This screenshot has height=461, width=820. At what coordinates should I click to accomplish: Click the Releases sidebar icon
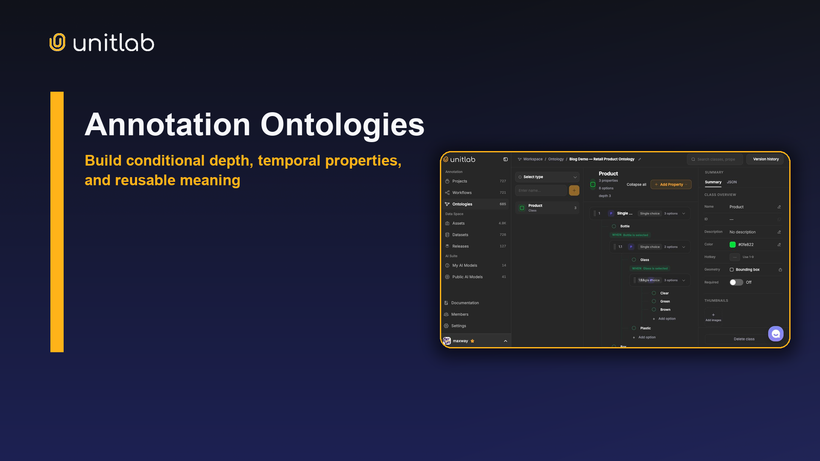pos(447,246)
